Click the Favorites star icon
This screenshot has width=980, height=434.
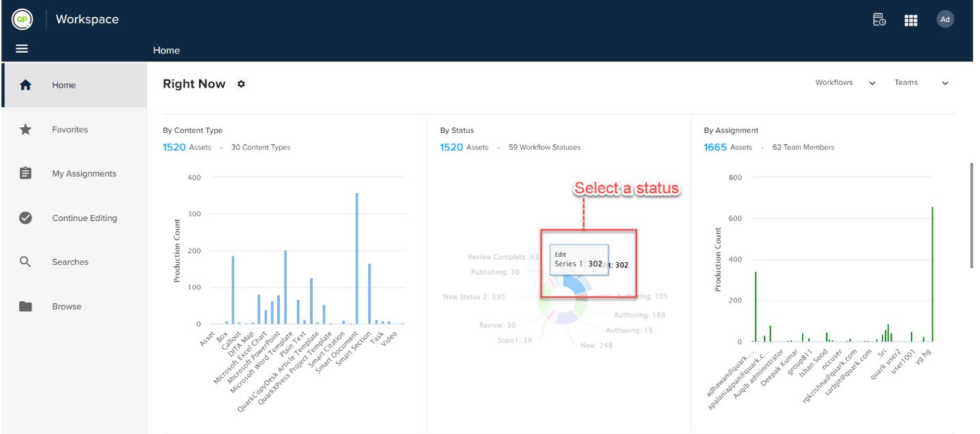coord(25,129)
